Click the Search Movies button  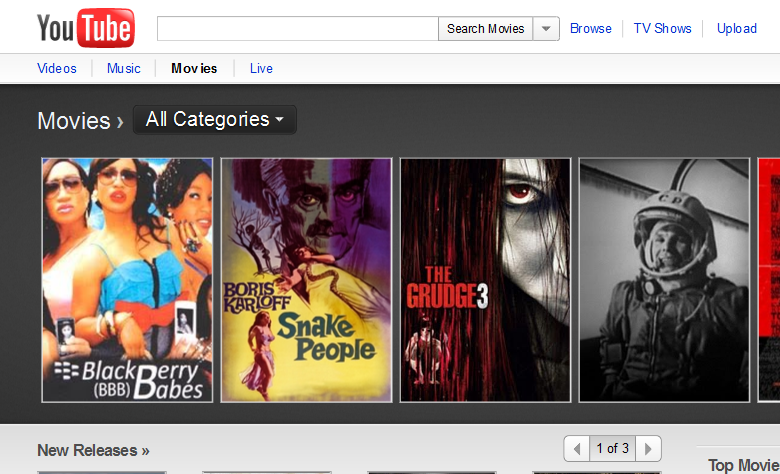(x=485, y=28)
